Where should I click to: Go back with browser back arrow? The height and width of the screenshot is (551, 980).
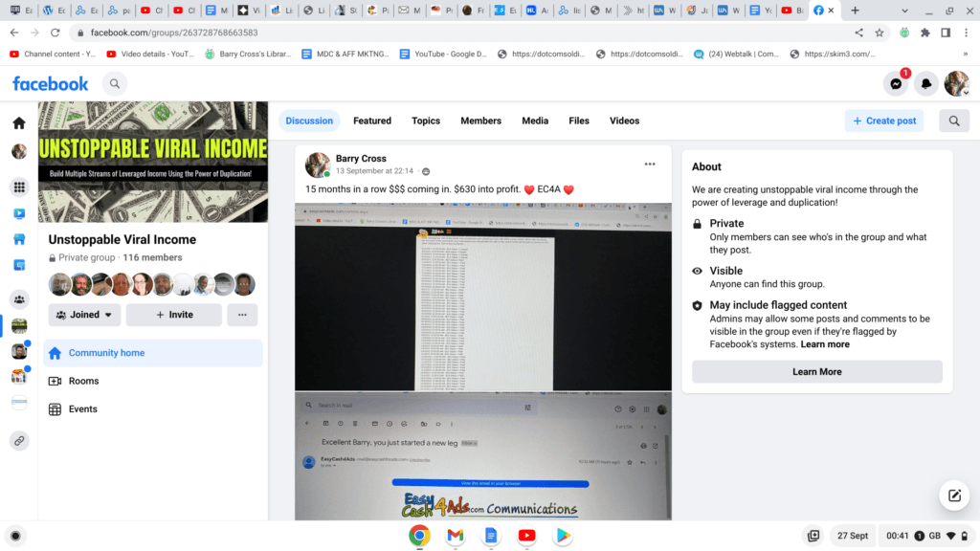tap(14, 33)
